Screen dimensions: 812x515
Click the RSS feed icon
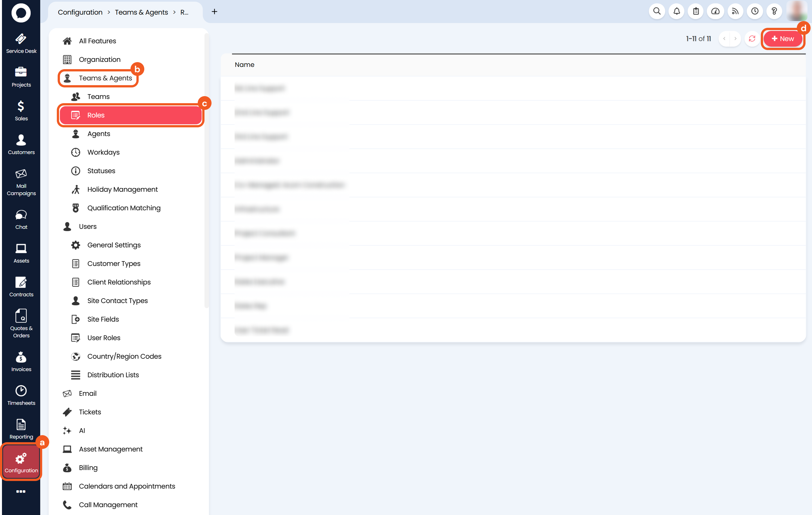(735, 12)
